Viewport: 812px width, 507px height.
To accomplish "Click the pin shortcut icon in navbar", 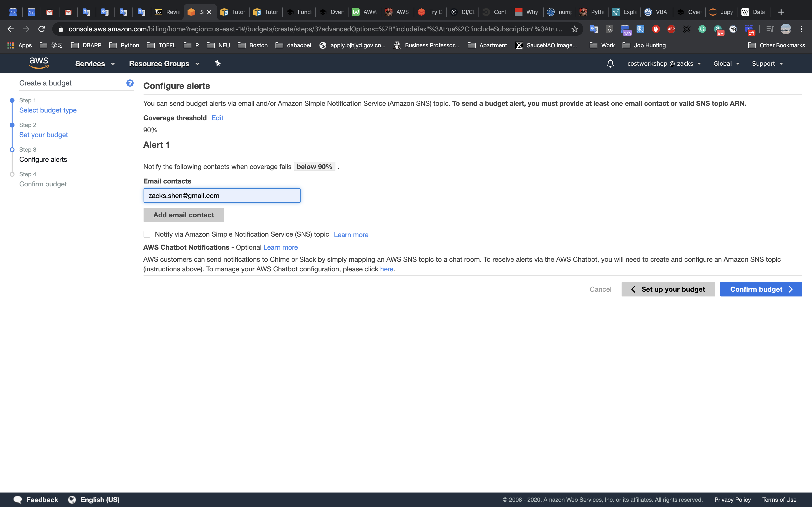I will click(218, 63).
